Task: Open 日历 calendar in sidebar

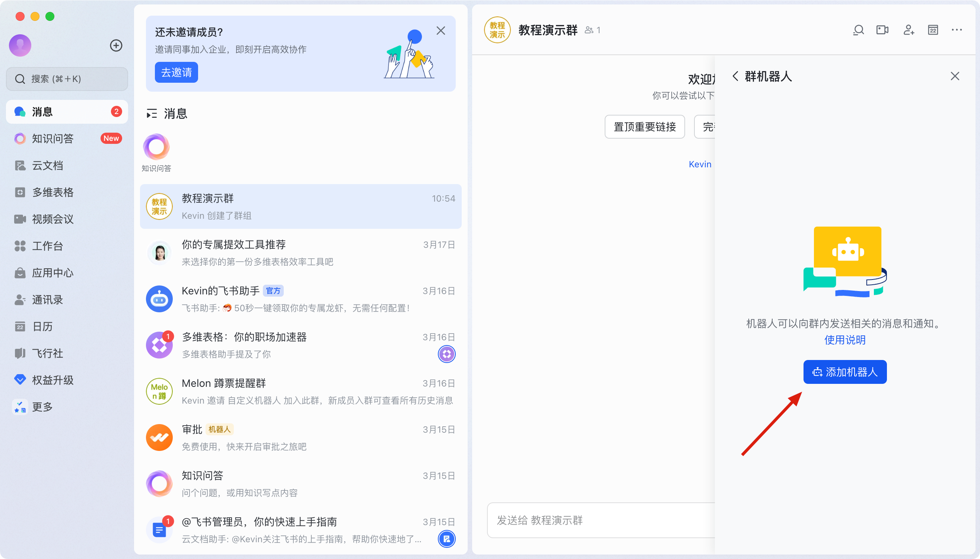Action: [67, 327]
